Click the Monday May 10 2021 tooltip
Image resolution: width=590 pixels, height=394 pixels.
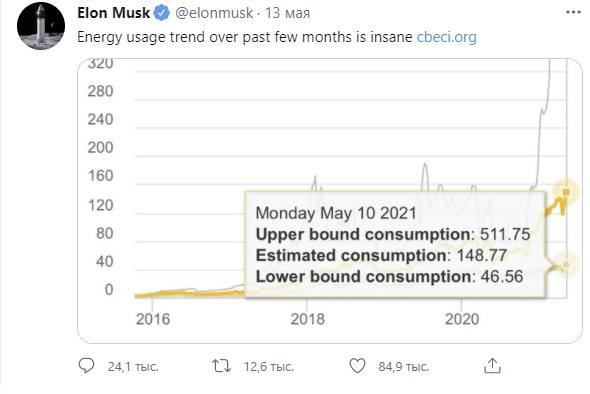click(395, 245)
